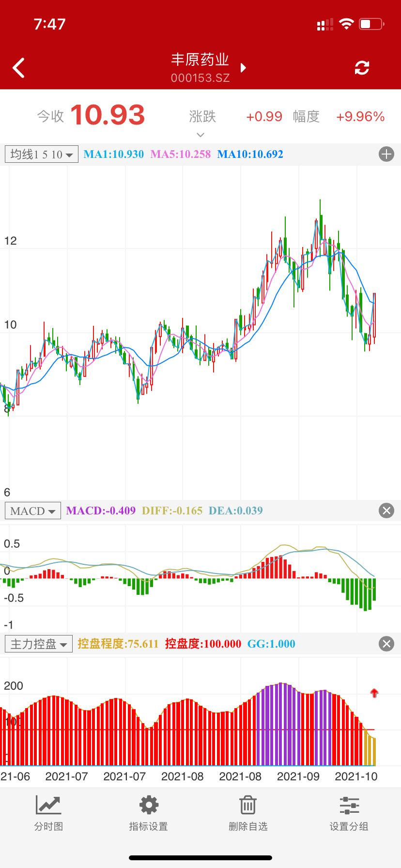Expand quote details via chevron under 涨跌
401x868 pixels.
click(200, 135)
